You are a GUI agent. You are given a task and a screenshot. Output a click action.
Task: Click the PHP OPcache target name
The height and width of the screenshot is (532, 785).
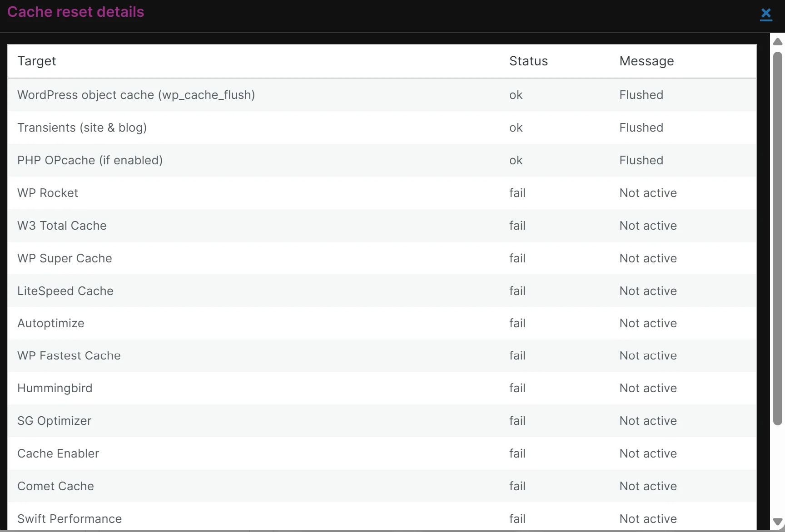(90, 160)
